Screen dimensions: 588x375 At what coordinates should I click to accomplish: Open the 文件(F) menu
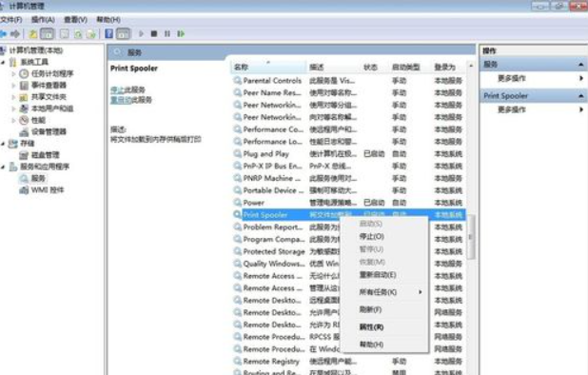[x=11, y=19]
